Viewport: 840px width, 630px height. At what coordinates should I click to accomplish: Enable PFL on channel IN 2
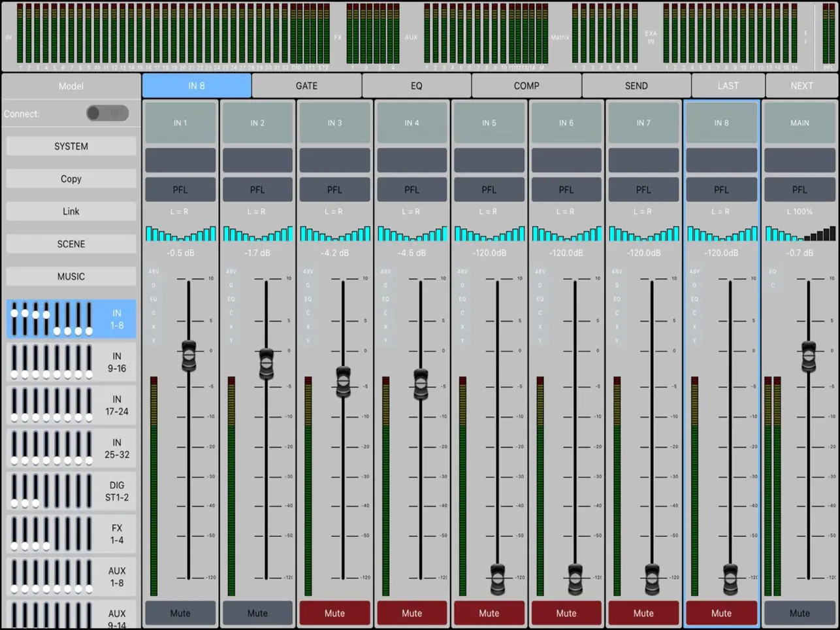tap(257, 190)
